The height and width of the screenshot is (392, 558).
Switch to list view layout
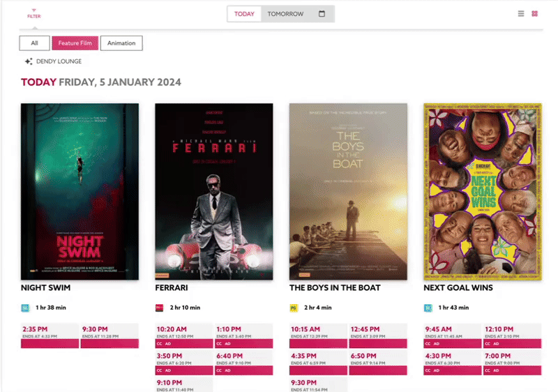coord(521,13)
